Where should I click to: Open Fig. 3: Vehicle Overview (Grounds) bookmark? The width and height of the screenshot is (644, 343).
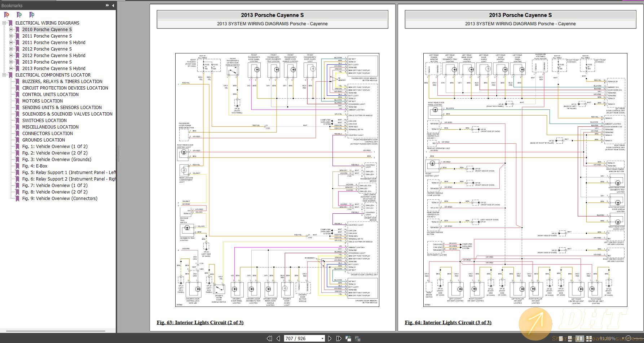pyautogui.click(x=57, y=160)
